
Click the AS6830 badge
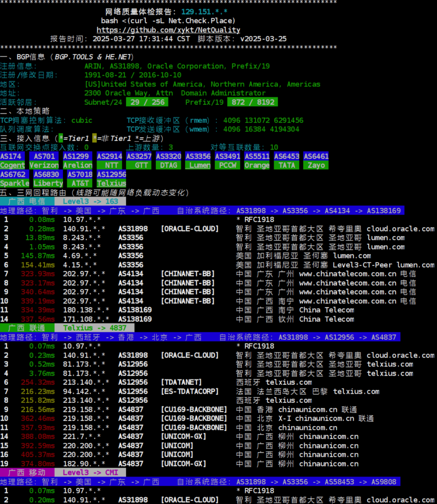[48, 174]
